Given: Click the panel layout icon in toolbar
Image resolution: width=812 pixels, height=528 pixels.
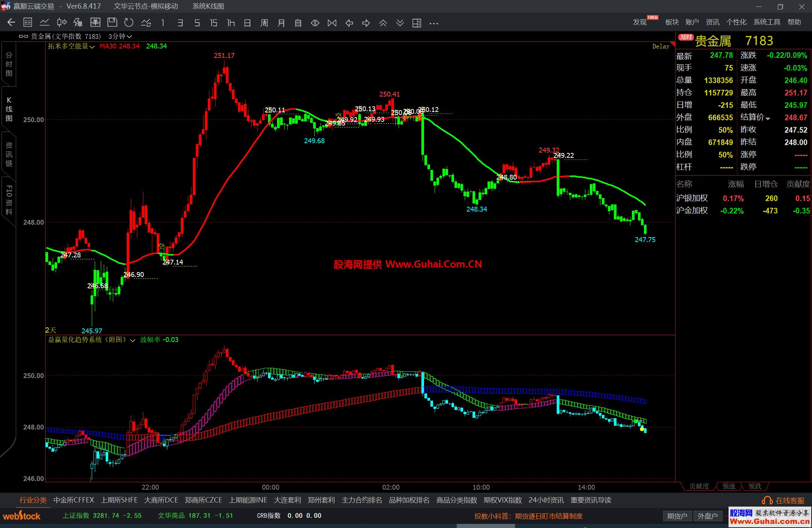Looking at the screenshot, I should pyautogui.click(x=417, y=23).
